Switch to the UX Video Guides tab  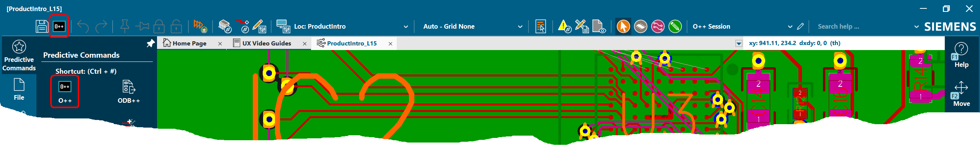tap(267, 44)
